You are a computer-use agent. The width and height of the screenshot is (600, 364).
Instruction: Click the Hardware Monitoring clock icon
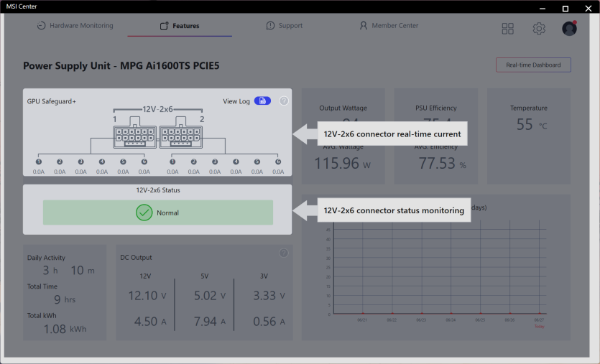tap(42, 26)
